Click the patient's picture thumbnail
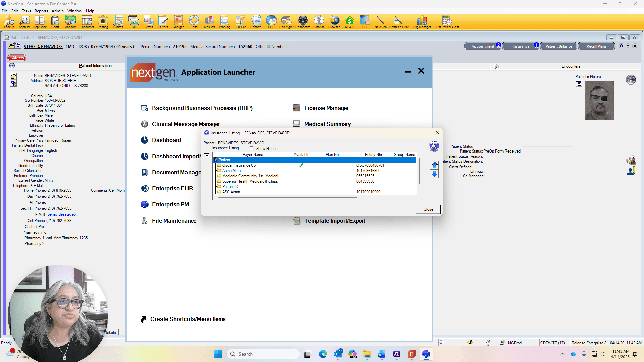Screen dimensions: 644x362 (x=599, y=100)
